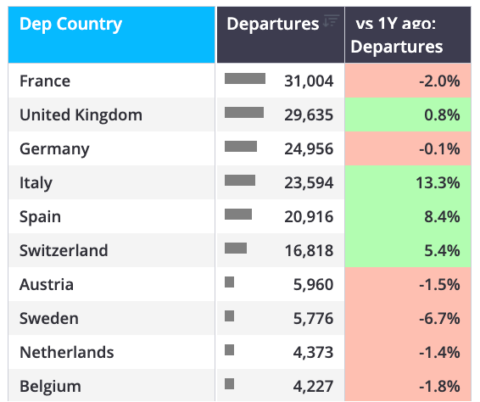Select Germany in the country list
This screenshot has width=480, height=402.
[55, 149]
